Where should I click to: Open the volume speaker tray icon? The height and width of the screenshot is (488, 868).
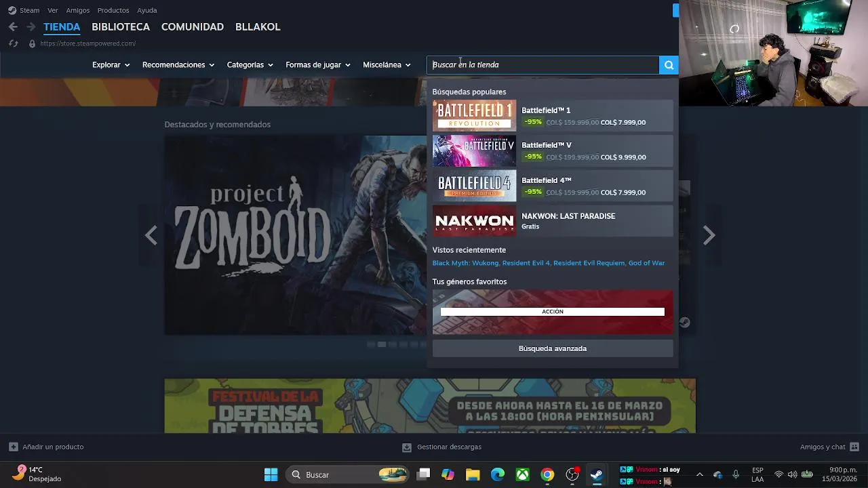tap(792, 474)
